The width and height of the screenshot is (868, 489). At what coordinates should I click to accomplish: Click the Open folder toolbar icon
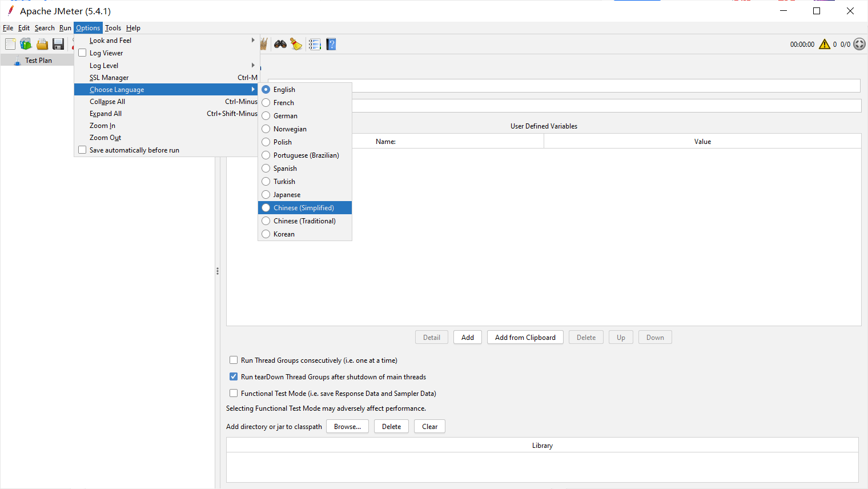42,44
